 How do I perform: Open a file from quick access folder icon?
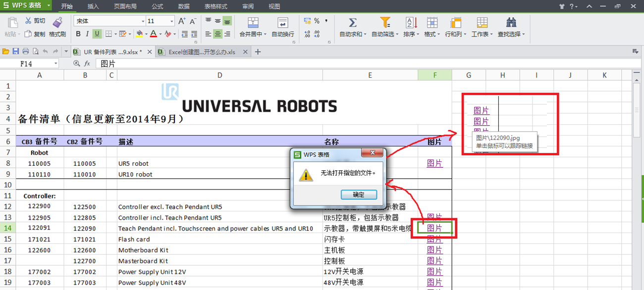(x=6, y=51)
